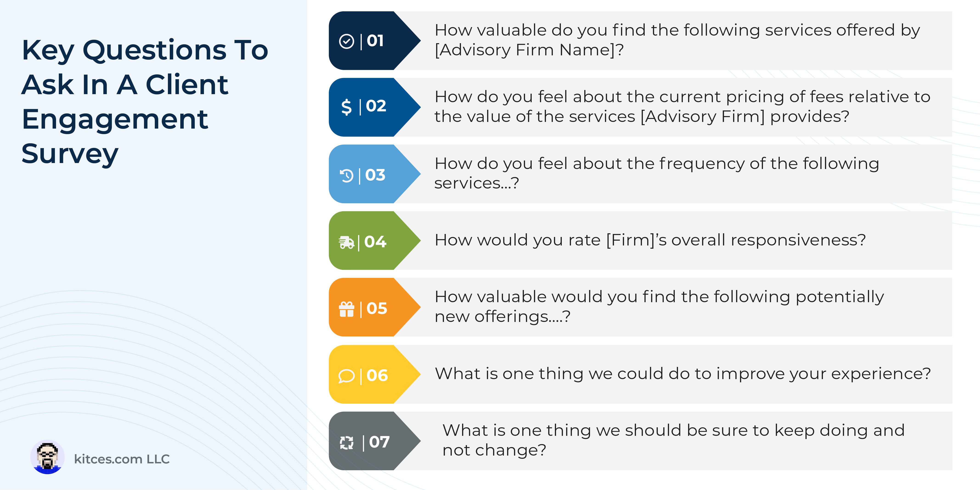Click the refresh arrows icon beside 07
The height and width of the screenshot is (490, 980).
pyautogui.click(x=346, y=442)
